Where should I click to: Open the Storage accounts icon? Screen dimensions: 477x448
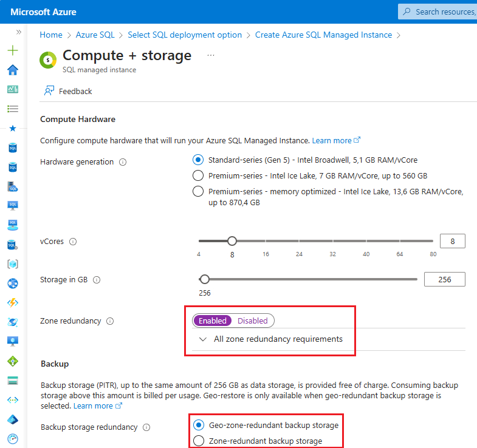click(x=13, y=381)
